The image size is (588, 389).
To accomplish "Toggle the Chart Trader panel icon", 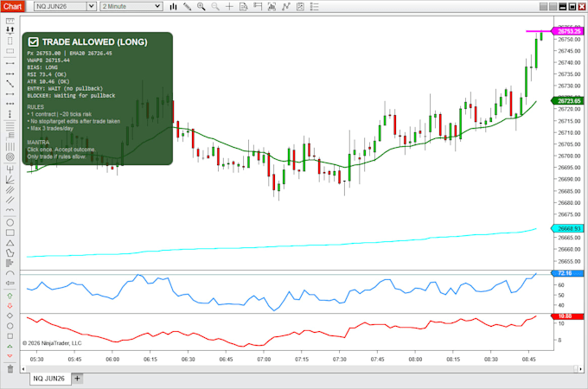I will [258, 6].
